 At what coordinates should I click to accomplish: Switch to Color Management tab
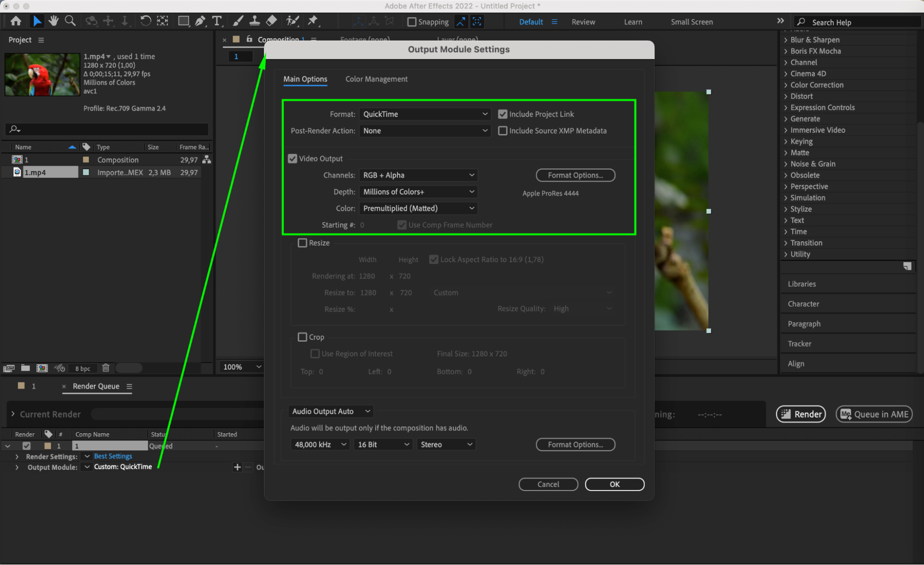(376, 79)
